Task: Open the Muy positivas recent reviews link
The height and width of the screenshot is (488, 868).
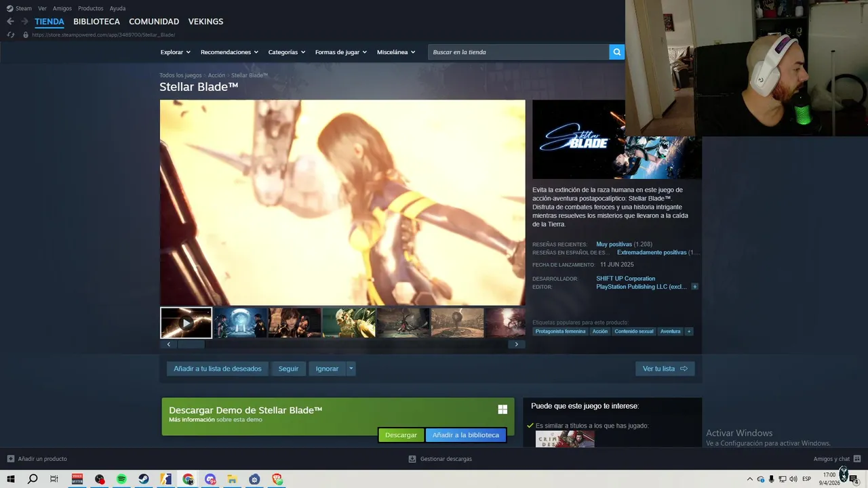Action: [x=614, y=244]
